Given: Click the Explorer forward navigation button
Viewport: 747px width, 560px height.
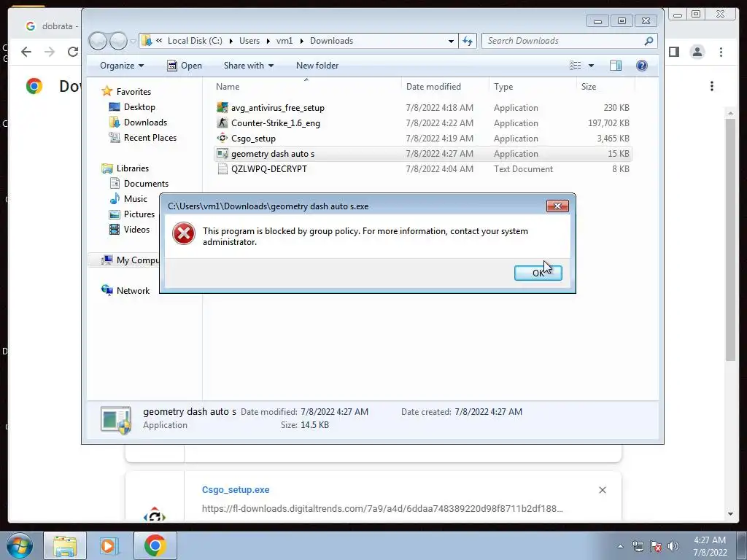Looking at the screenshot, I should tap(118, 41).
